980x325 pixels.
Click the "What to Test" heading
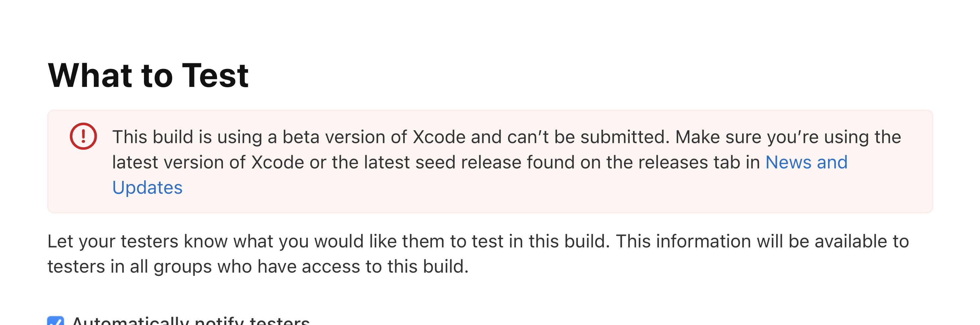148,75
